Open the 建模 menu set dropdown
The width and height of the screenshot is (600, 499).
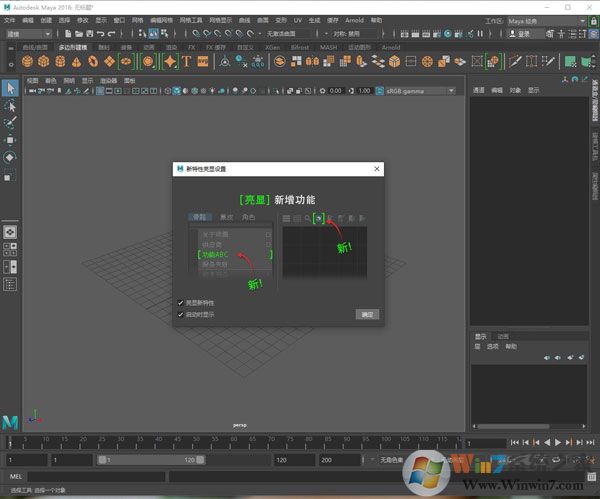click(x=30, y=33)
